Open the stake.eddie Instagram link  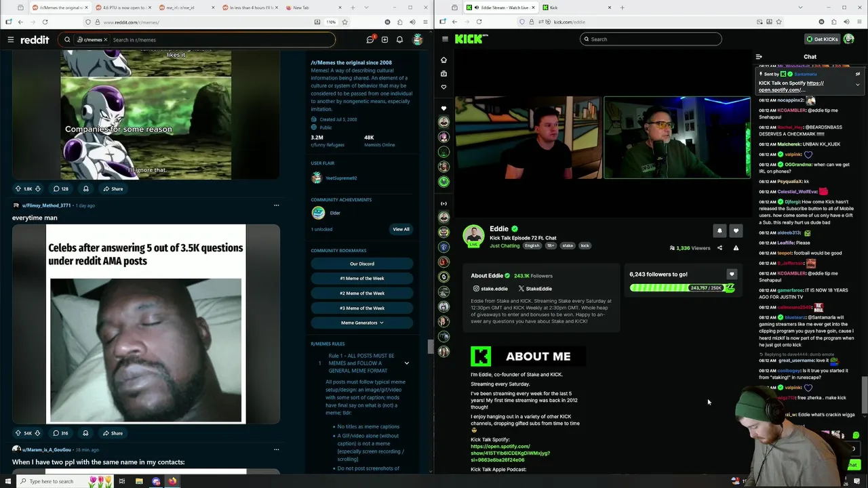(490, 289)
